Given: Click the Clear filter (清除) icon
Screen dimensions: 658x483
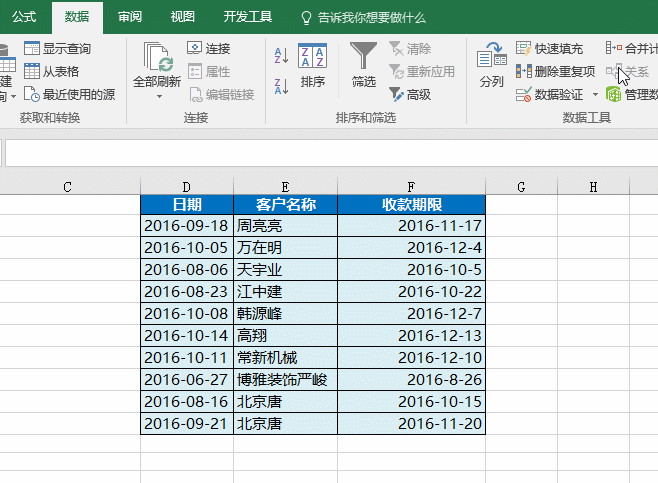Looking at the screenshot, I should 396,49.
